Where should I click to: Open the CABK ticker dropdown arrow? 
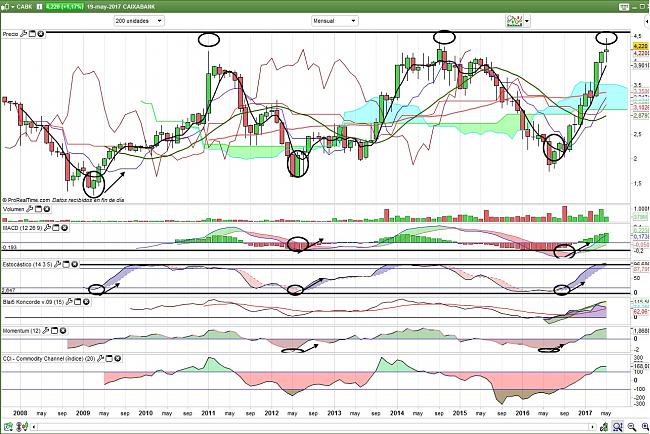13,7
